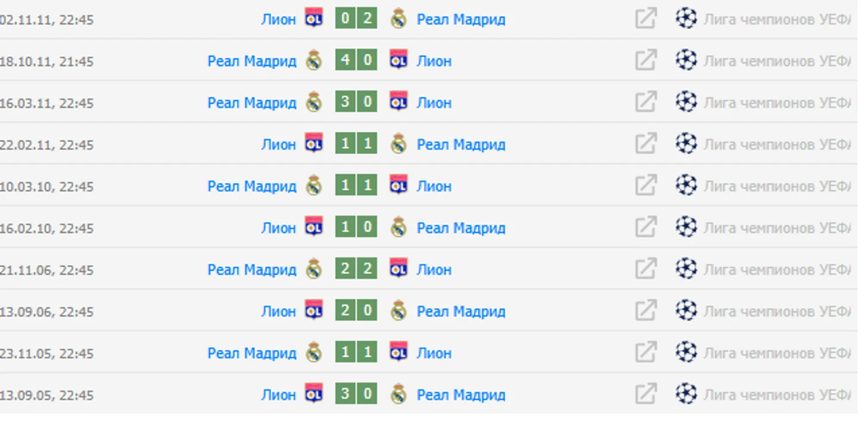The image size is (868, 421).
Task: Open Лига чемпионов УЕФА link in 13.09.06 row
Action: pos(778,311)
